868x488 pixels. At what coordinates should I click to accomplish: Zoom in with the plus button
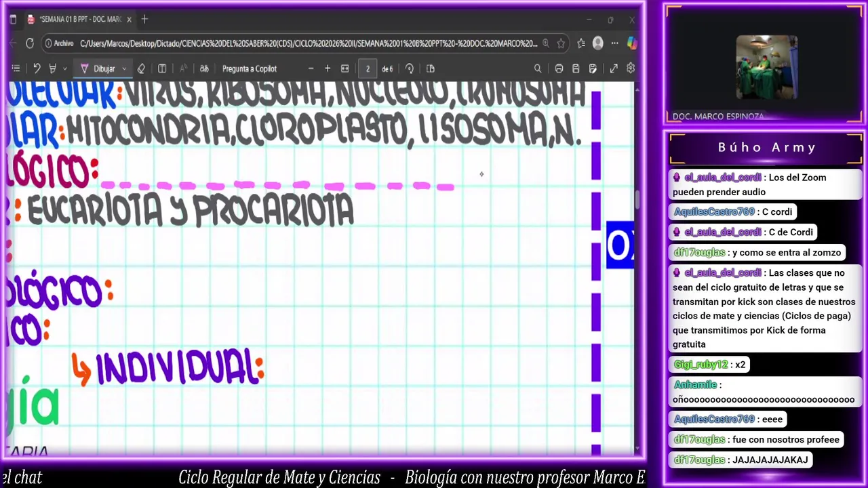[328, 68]
